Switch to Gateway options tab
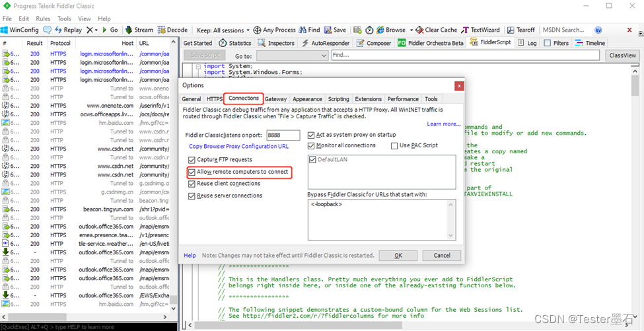 [275, 99]
